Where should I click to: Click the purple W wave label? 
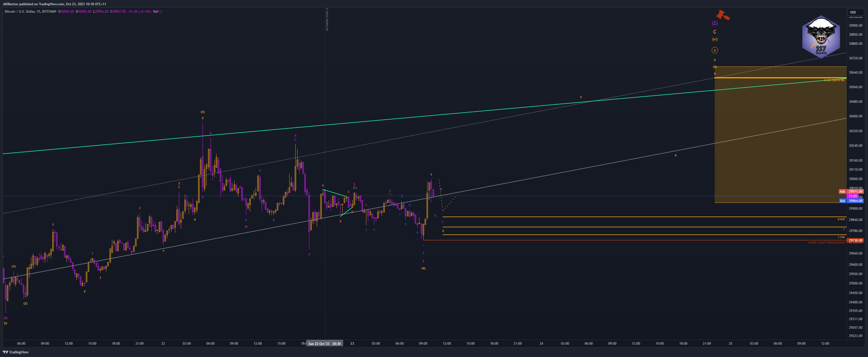tap(246, 226)
